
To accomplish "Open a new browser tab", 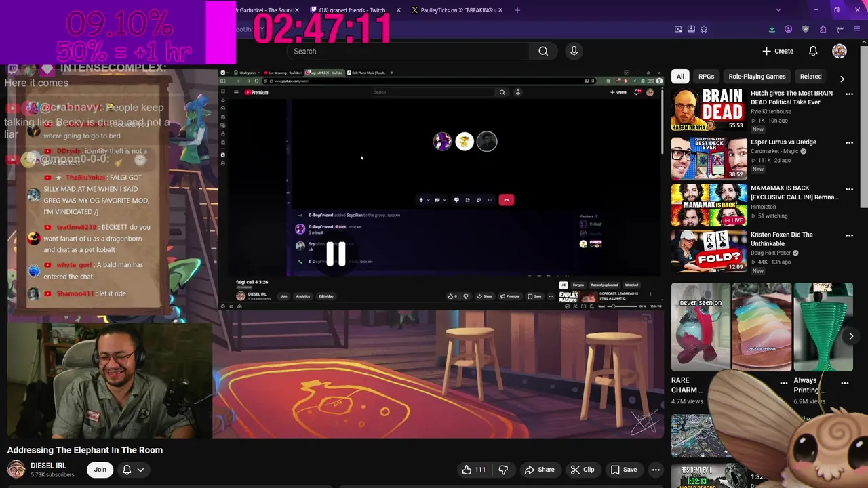I will pyautogui.click(x=517, y=10).
